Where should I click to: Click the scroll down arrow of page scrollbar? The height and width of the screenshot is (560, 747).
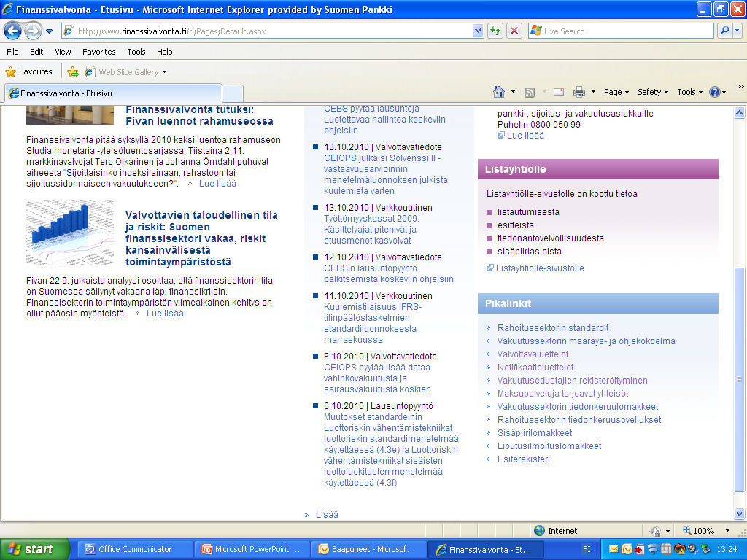[739, 513]
